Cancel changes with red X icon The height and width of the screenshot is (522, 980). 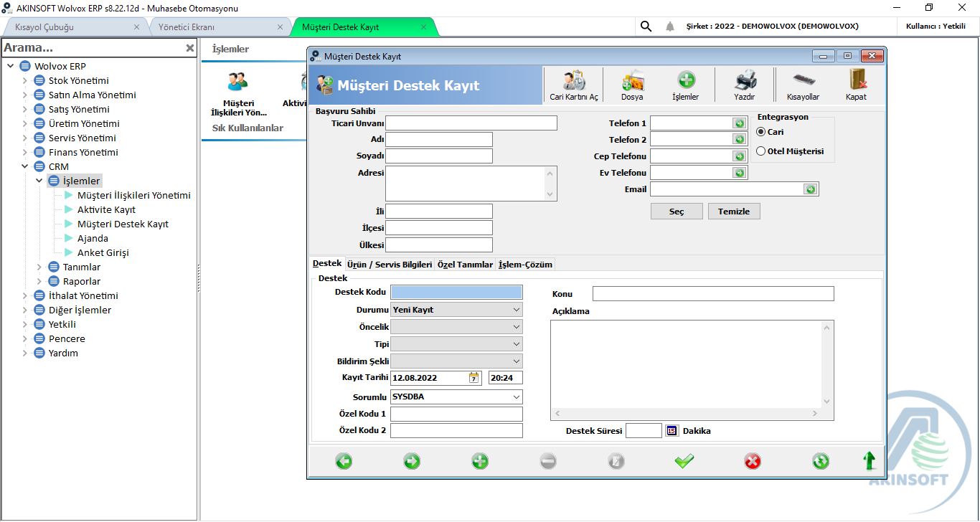pos(753,461)
